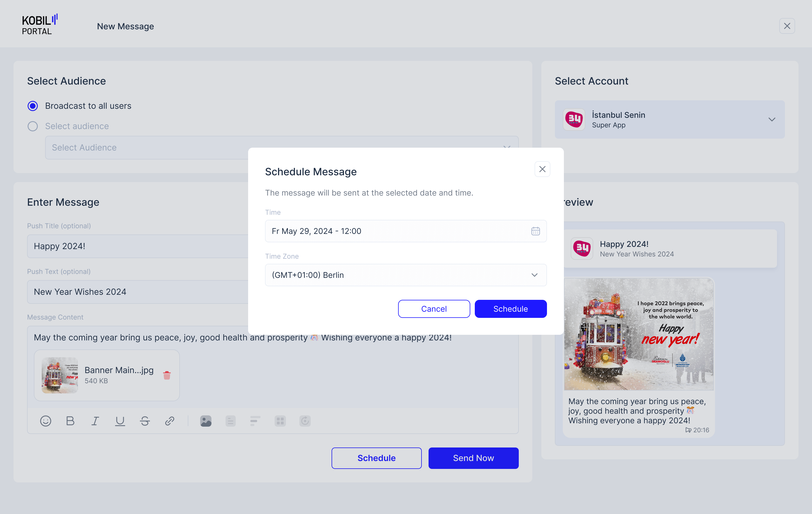Open the calendar picker for schedule time
Image resolution: width=812 pixels, height=514 pixels.
tap(535, 231)
